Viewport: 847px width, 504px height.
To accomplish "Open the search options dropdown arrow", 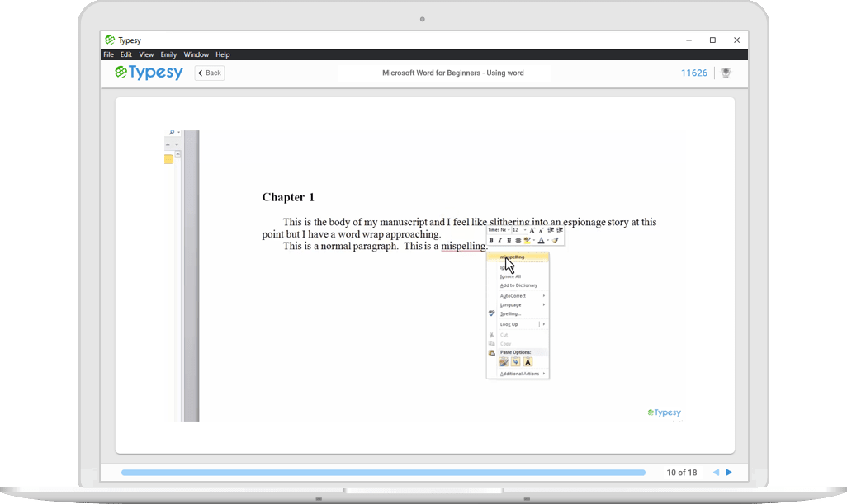I will (x=178, y=133).
